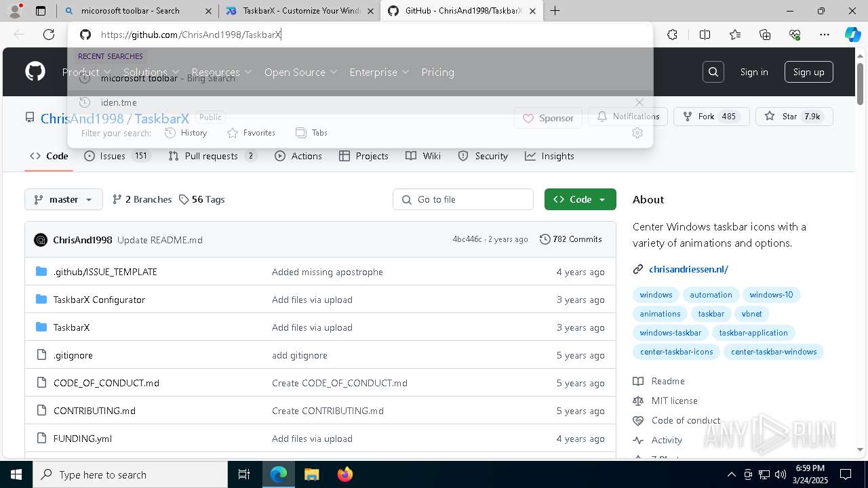Image resolution: width=868 pixels, height=488 pixels.
Task: Open ChrisAnd1998 avatar in commit row
Action: [x=41, y=240]
